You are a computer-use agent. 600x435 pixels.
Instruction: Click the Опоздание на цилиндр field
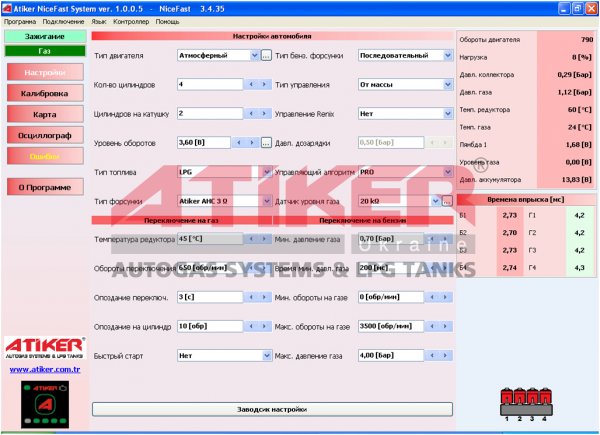pyautogui.click(x=210, y=326)
